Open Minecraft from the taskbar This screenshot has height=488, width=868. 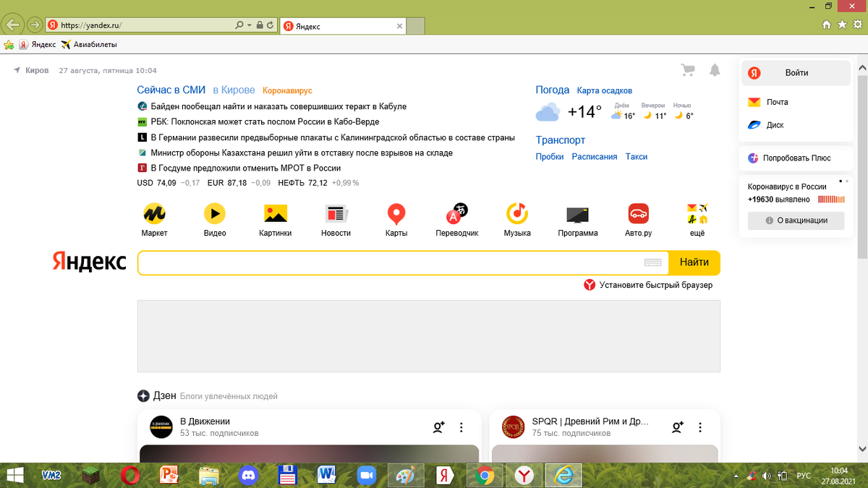91,475
